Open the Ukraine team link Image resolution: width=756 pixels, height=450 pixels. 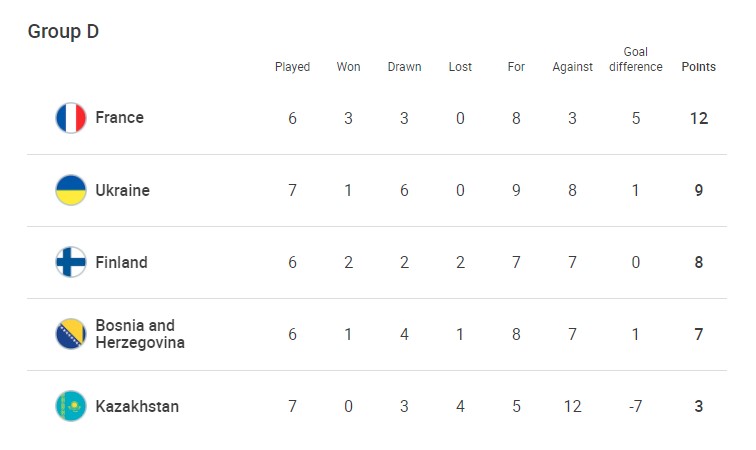[122, 190]
